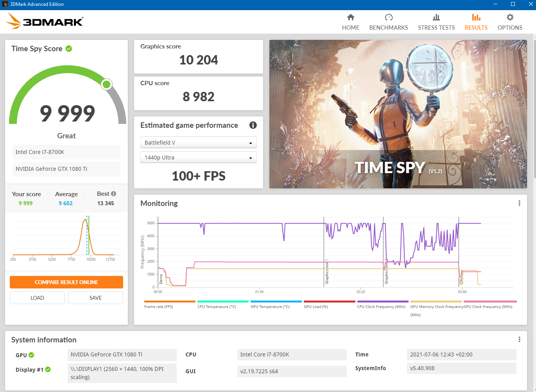Click info icon next to Best score
The width and height of the screenshot is (536, 392).
coord(114,193)
